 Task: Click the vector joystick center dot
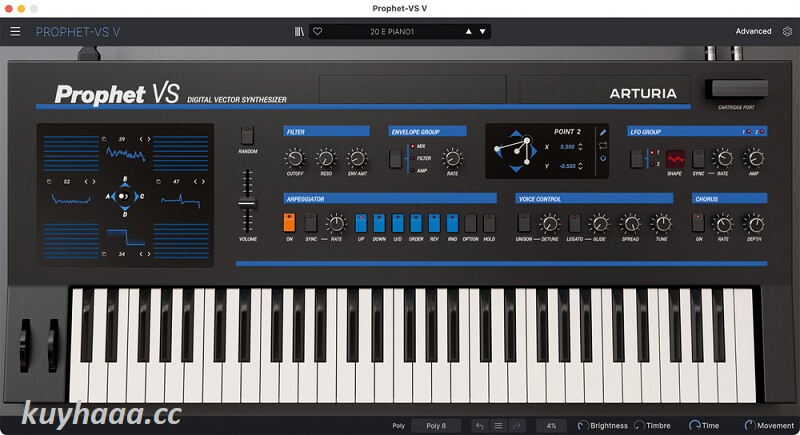click(x=123, y=196)
